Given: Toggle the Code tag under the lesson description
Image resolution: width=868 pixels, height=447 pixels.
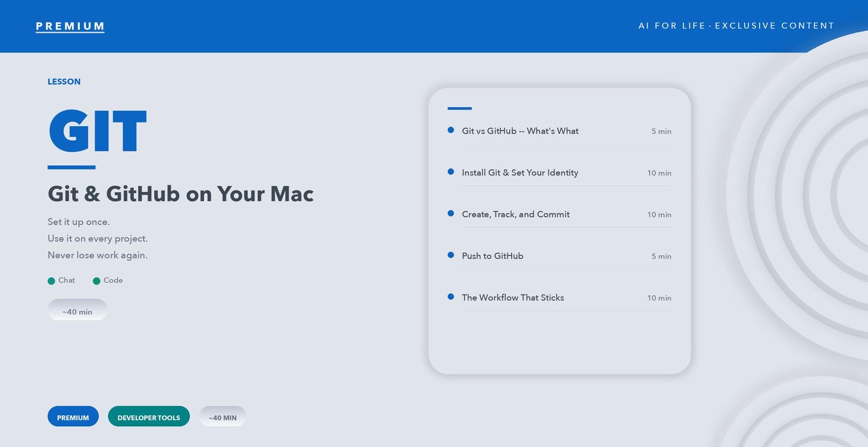Looking at the screenshot, I should (108, 280).
